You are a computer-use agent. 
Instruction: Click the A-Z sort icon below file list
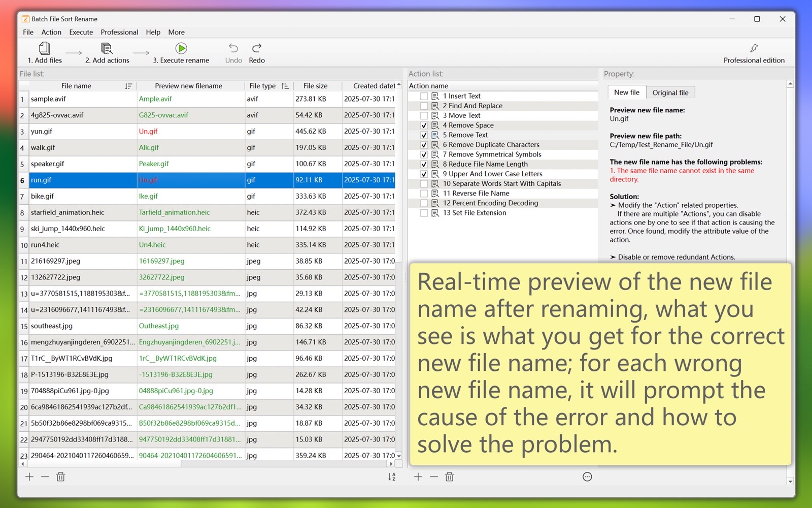point(392,477)
